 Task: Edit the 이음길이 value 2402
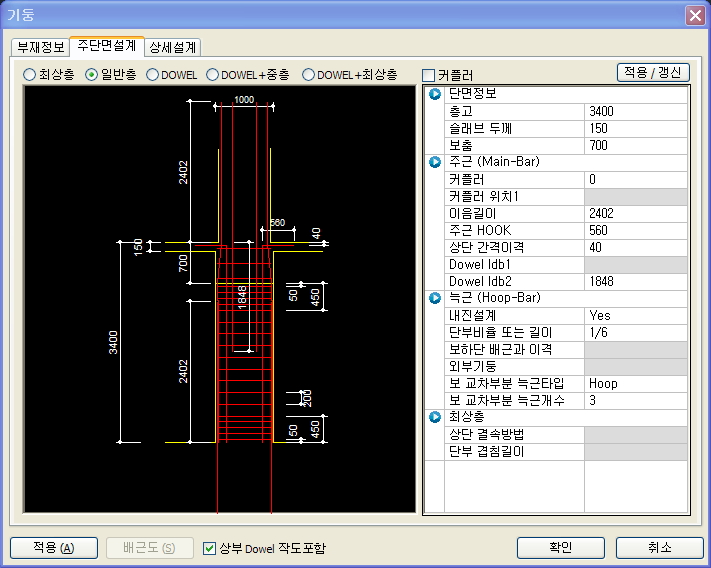(636, 214)
